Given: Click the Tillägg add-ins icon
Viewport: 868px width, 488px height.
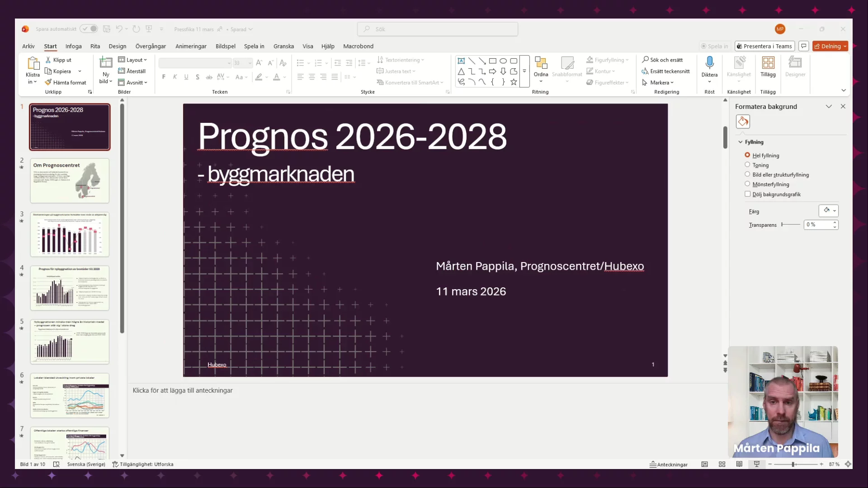Looking at the screenshot, I should click(768, 63).
